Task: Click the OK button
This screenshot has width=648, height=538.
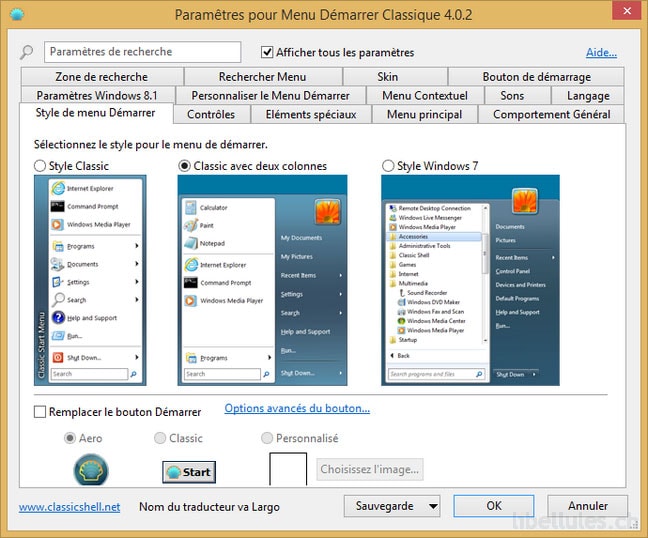Action: pos(494,506)
